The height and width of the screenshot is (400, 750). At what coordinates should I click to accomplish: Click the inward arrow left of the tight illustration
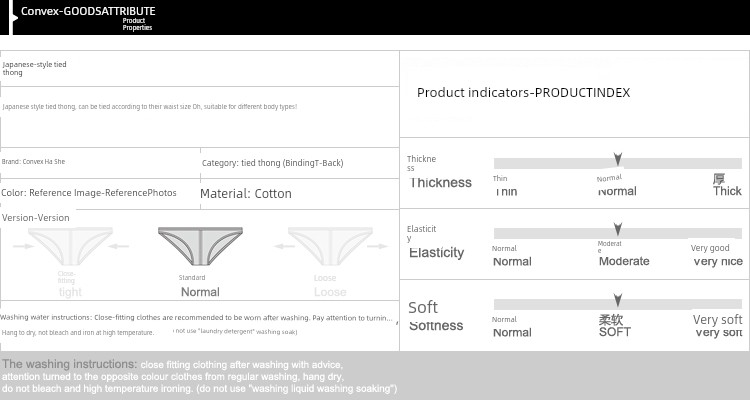[x=23, y=246]
